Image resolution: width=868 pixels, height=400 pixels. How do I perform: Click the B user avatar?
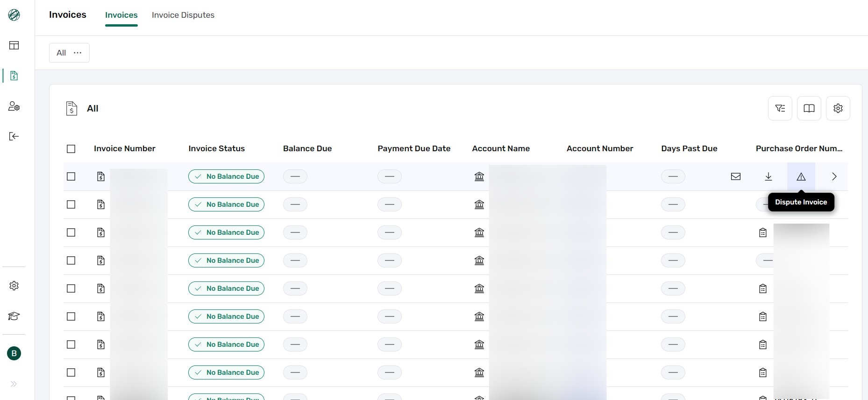click(14, 353)
